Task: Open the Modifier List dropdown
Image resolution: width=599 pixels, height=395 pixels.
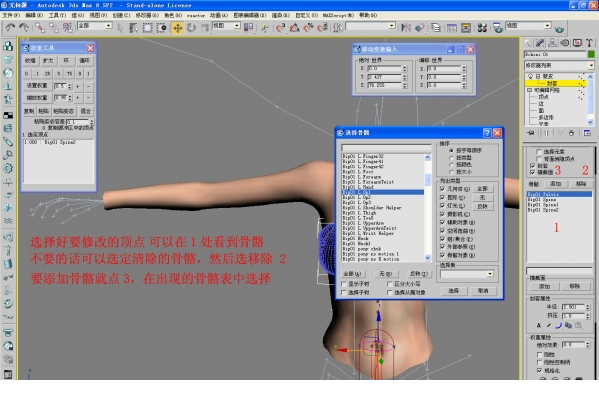Action: coord(591,65)
